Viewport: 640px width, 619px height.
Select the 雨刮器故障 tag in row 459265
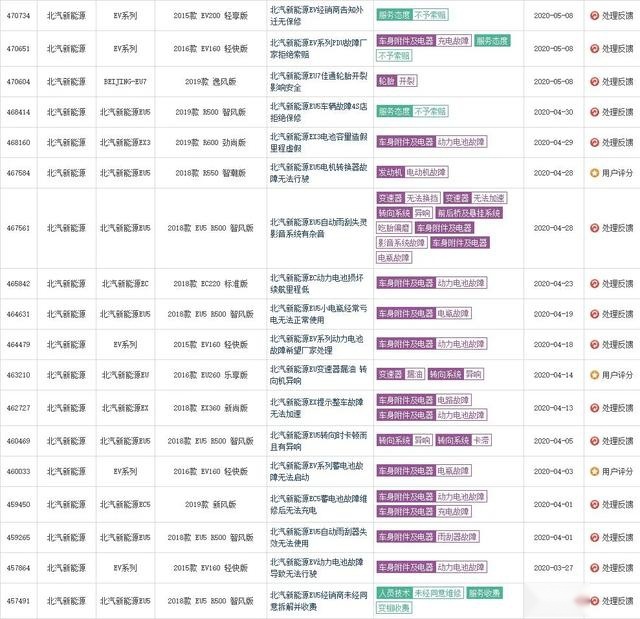457,537
